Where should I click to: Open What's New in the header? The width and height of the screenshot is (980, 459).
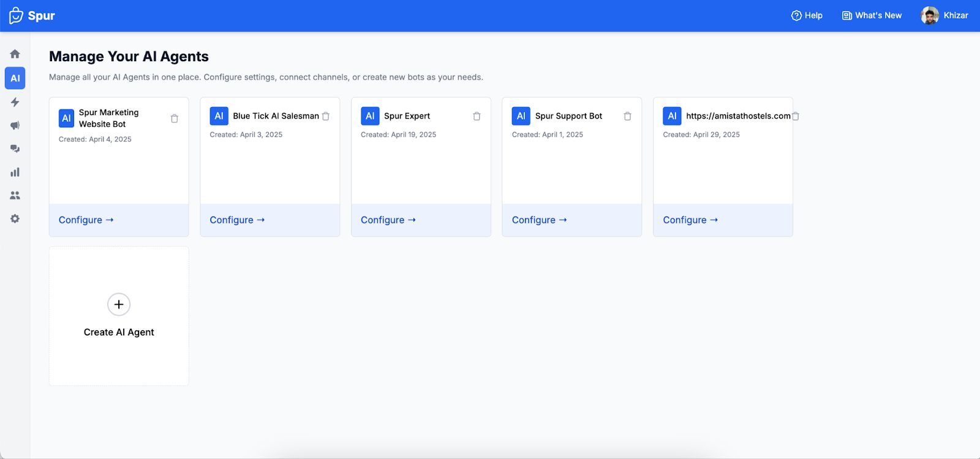pyautogui.click(x=872, y=15)
